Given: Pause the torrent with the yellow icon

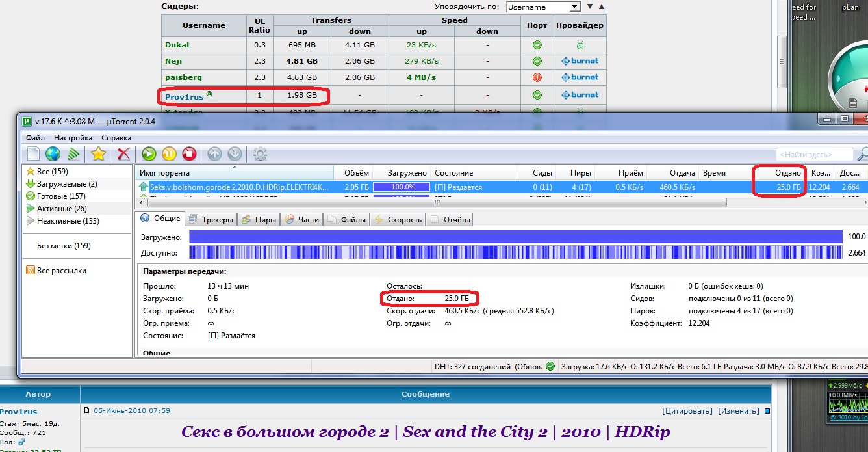Looking at the screenshot, I should click(x=169, y=154).
